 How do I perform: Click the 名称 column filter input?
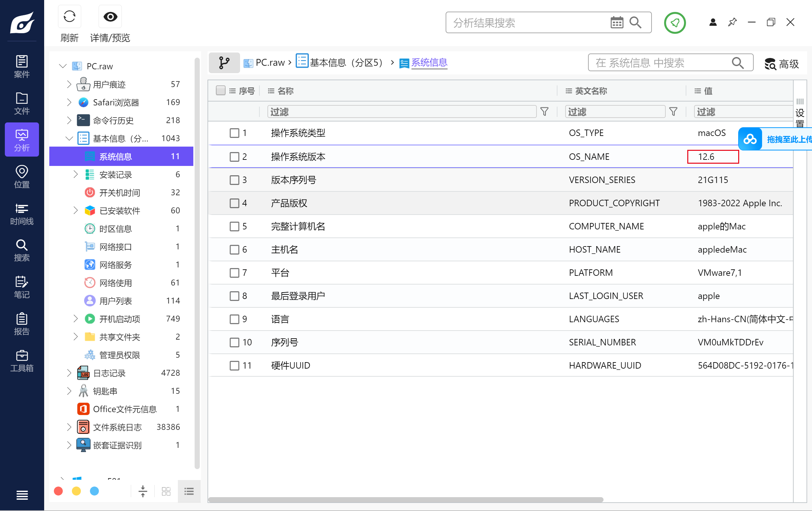(402, 111)
